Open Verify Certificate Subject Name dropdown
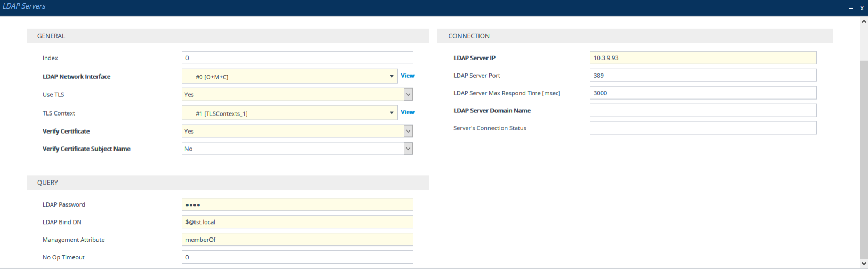 click(408, 149)
